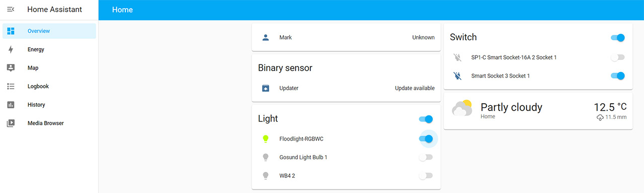Turn on the WB4 2 light toggle

pyautogui.click(x=426, y=176)
